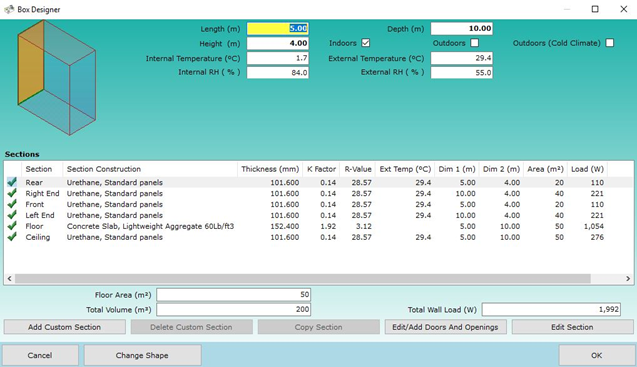Enable the Outdoors checkbox
Viewport: 637px width, 367px height.
[x=474, y=43]
